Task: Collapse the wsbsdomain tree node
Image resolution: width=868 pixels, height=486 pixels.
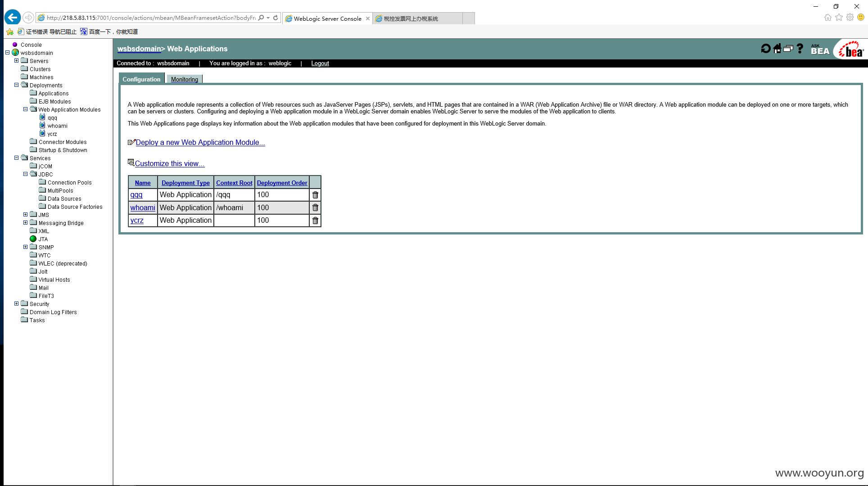Action: click(x=7, y=53)
